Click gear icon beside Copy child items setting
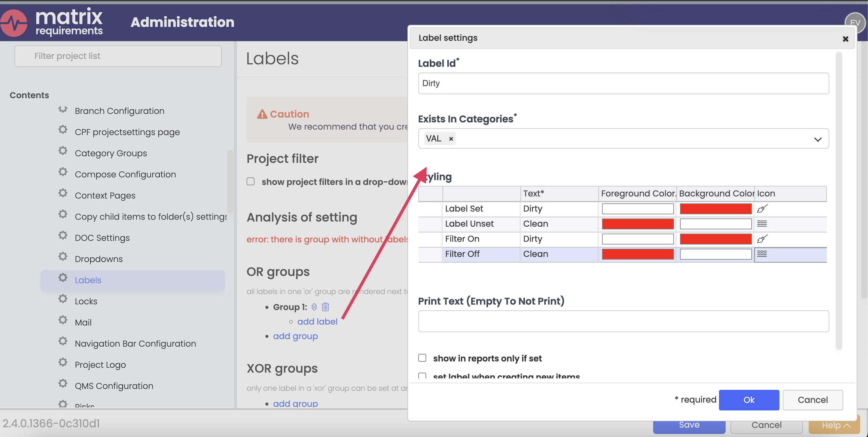Viewport: 868px width, 437px height. [x=63, y=214]
